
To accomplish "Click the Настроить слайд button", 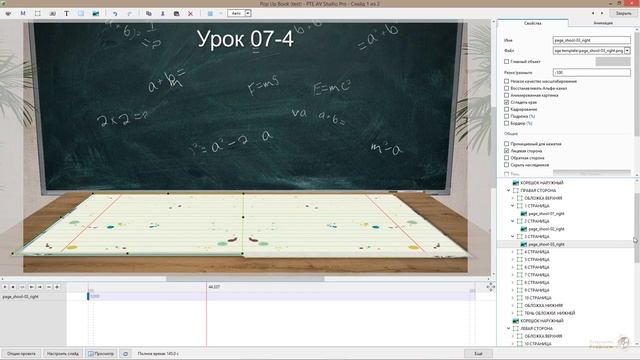I will point(63,354).
